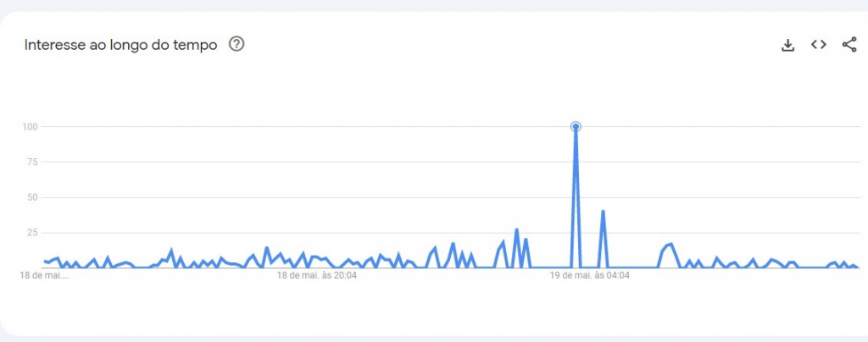
Task: Click the last data point at line end
Action: point(858,268)
